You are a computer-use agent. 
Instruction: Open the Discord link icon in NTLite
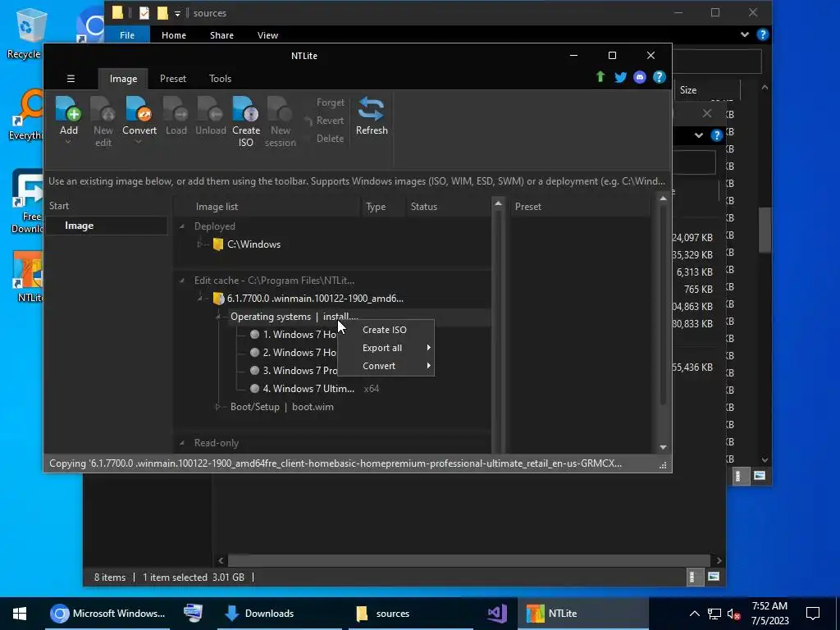[x=640, y=77]
